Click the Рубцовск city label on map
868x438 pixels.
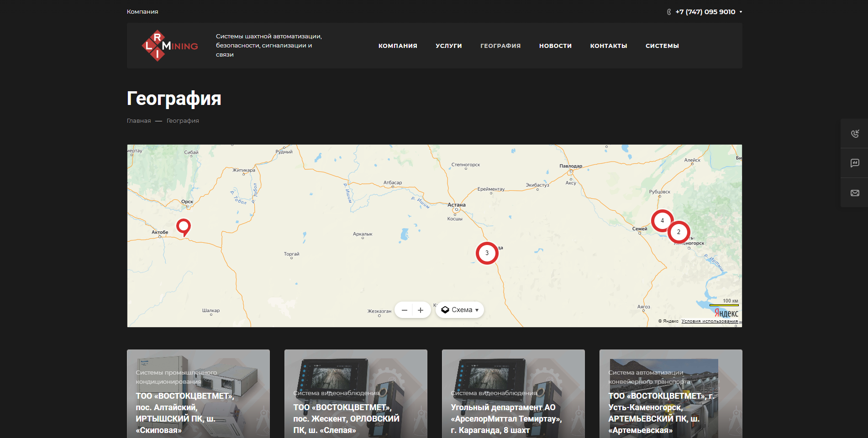[x=660, y=192]
